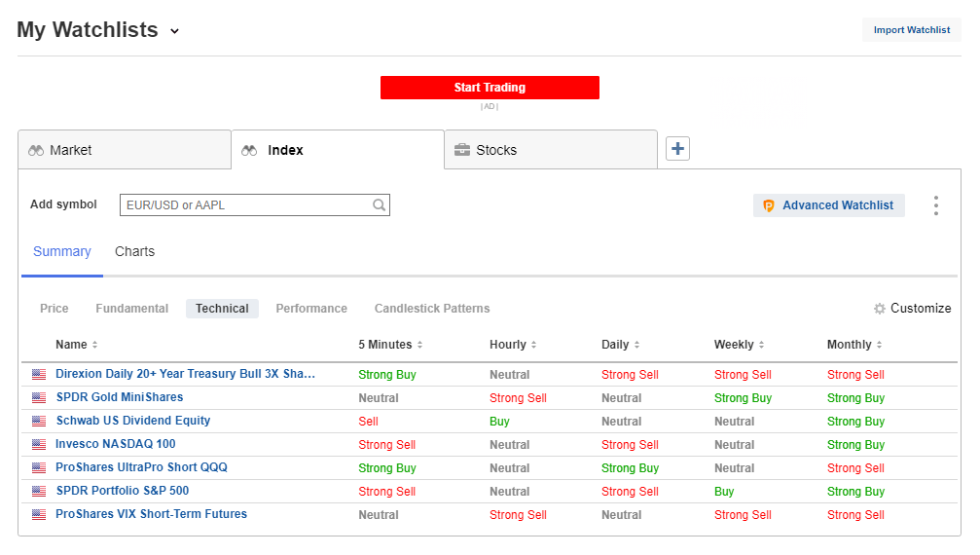Click the Advanced Watchlist pro badge icon
980x555 pixels.
click(x=768, y=205)
